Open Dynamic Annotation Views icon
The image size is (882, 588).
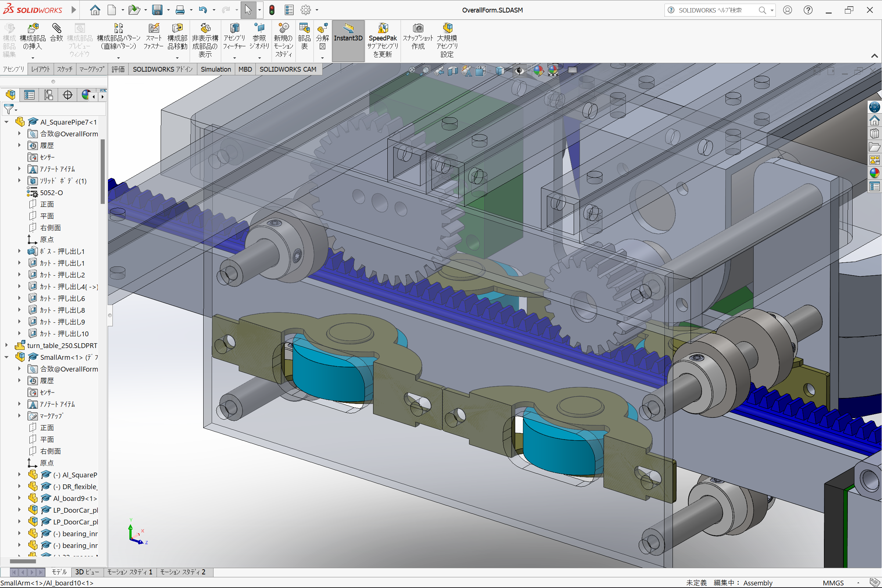[466, 70]
